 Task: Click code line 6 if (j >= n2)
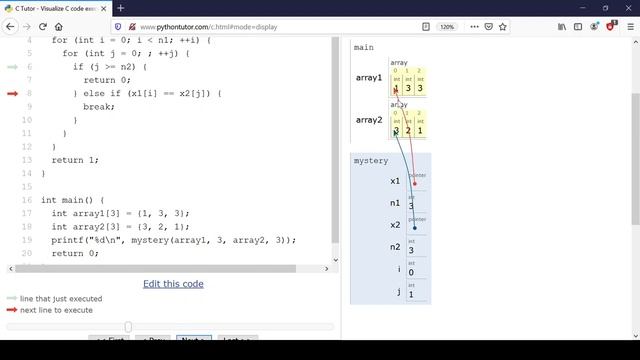coord(110,67)
